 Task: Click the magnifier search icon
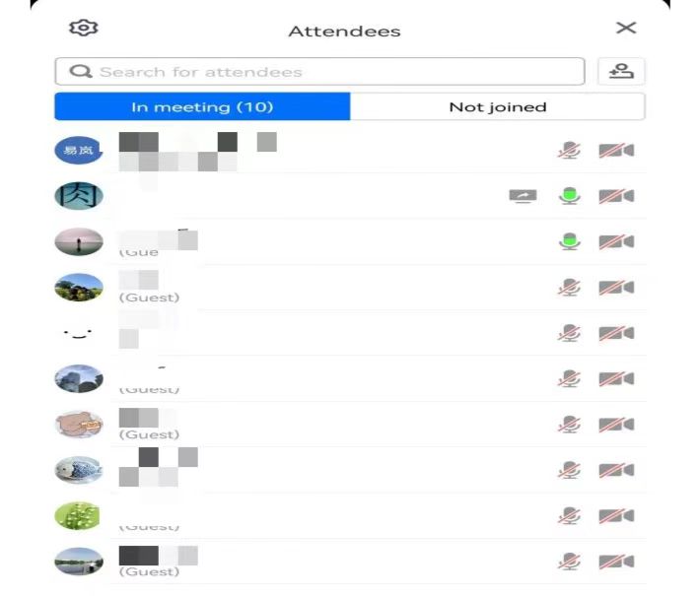pos(81,71)
